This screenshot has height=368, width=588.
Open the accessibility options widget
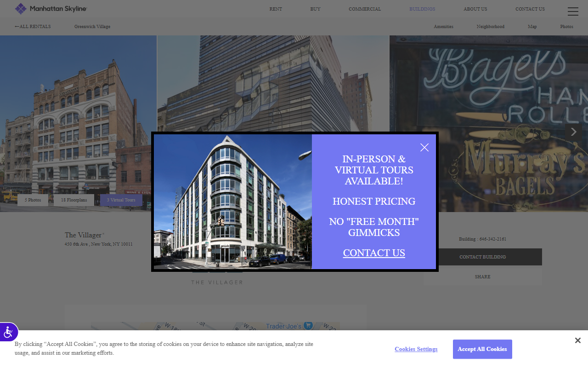[x=8, y=332]
